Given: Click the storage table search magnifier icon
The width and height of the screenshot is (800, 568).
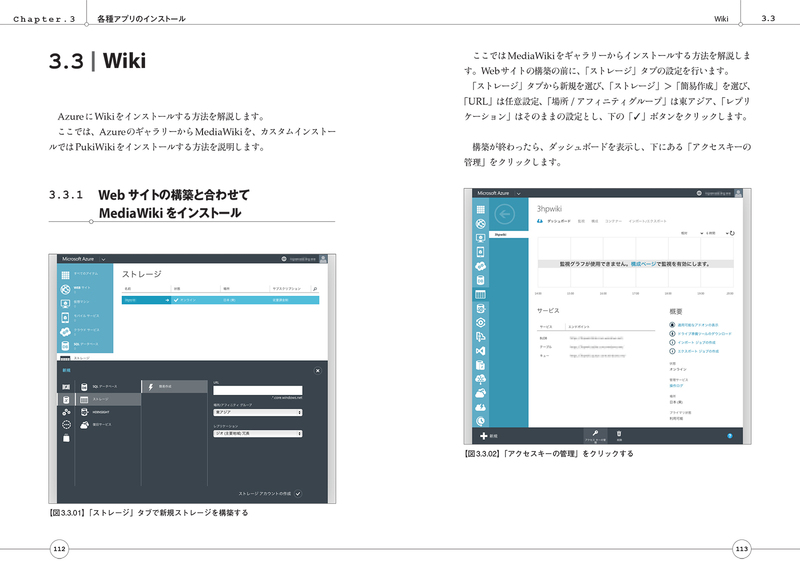Looking at the screenshot, I should 315,289.
